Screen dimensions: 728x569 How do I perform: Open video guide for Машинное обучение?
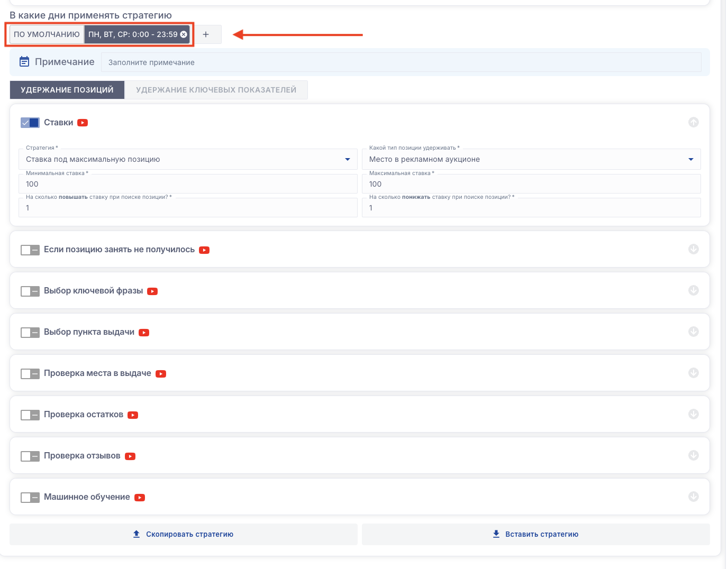pyautogui.click(x=140, y=498)
